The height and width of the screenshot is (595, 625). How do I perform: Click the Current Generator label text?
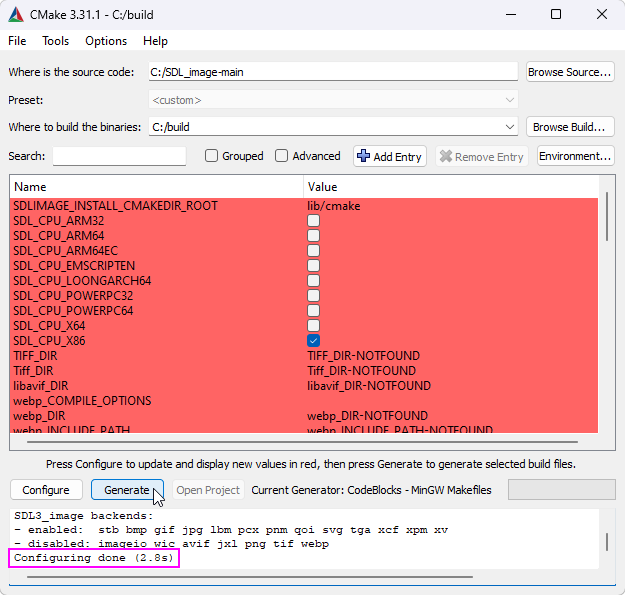click(371, 490)
